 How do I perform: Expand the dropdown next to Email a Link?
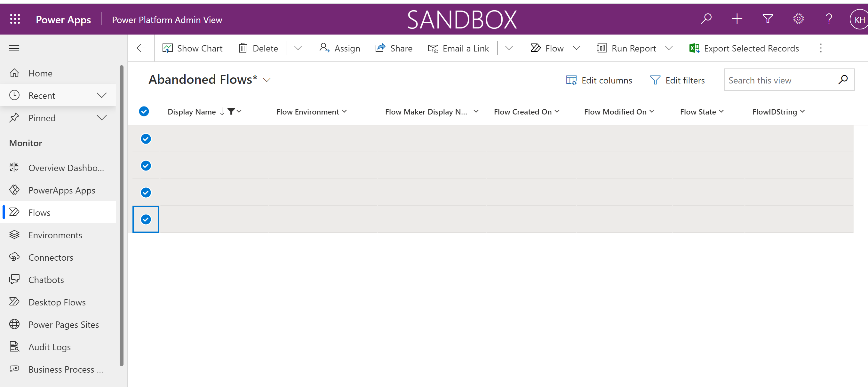(509, 48)
